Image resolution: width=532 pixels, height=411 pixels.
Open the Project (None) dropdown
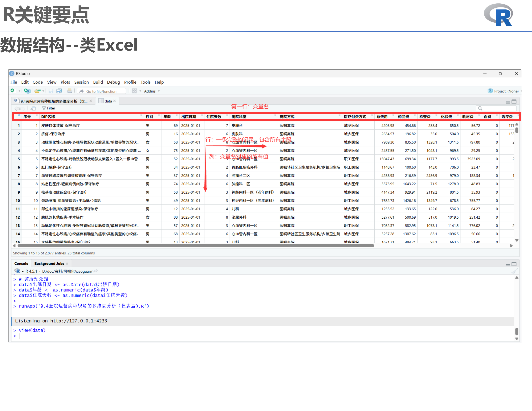coord(508,91)
